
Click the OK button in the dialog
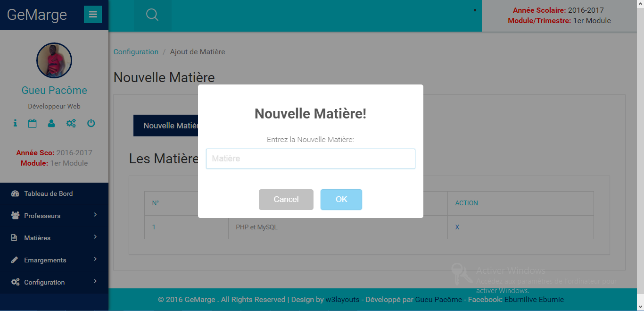tap(341, 199)
